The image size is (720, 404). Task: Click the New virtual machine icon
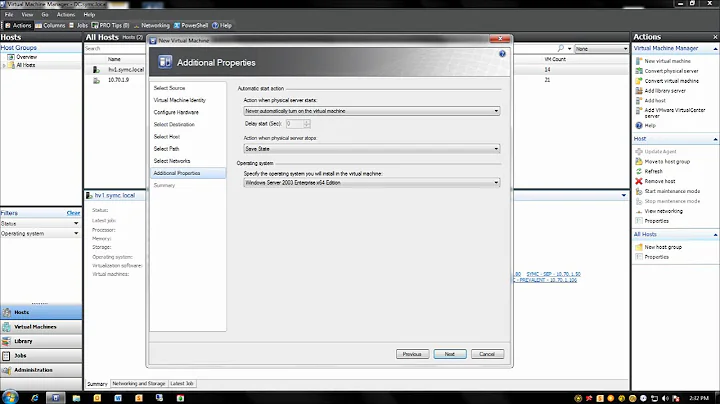639,61
